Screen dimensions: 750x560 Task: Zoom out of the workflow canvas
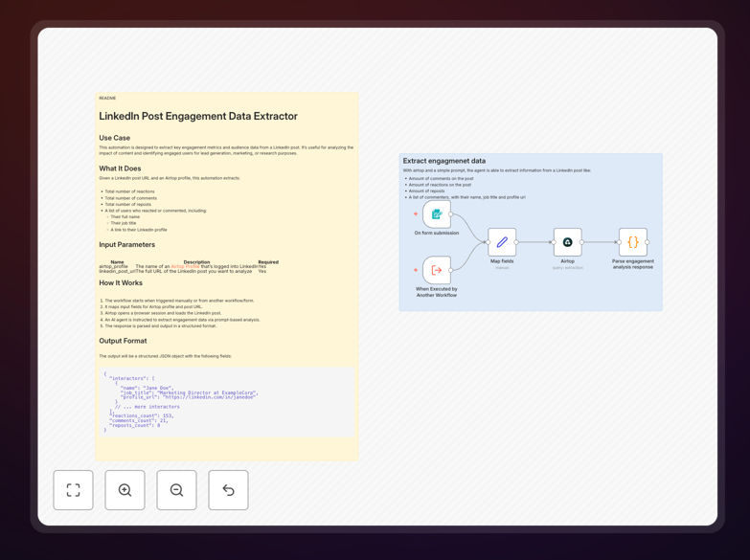click(176, 490)
